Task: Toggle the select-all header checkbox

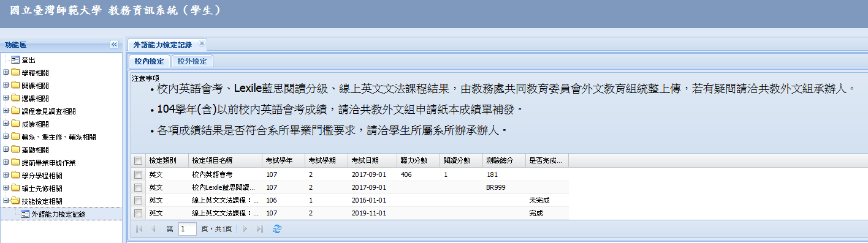Action: (139, 160)
